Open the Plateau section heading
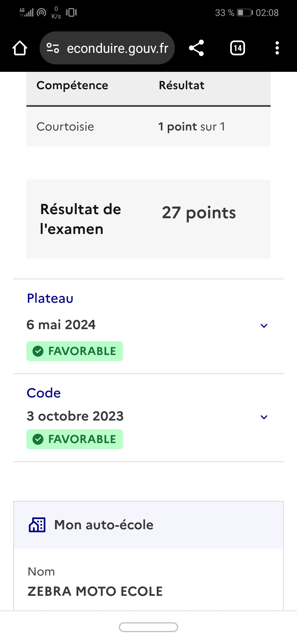Image resolution: width=297 pixels, height=644 pixels. tap(50, 298)
